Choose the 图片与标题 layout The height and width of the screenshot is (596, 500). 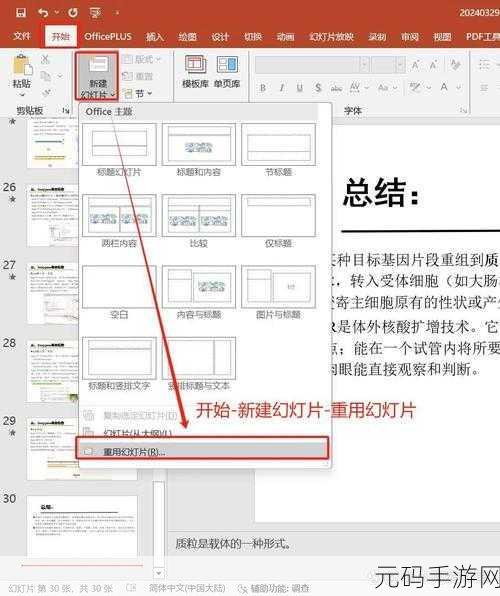pos(278,292)
